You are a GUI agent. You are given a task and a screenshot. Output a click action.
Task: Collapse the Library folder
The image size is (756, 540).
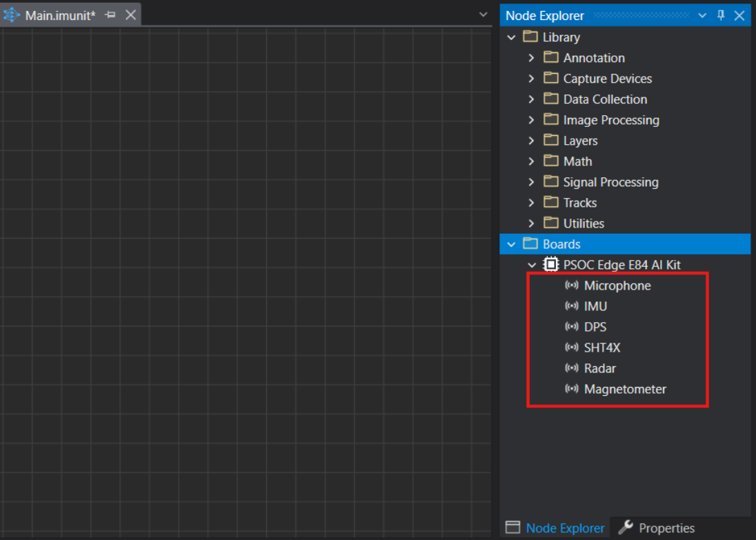pos(511,37)
